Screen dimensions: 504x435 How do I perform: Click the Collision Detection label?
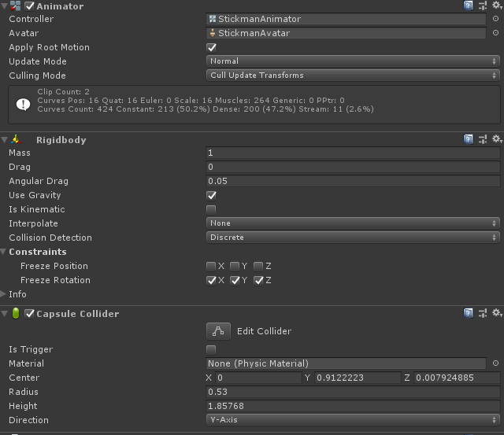[x=50, y=238]
